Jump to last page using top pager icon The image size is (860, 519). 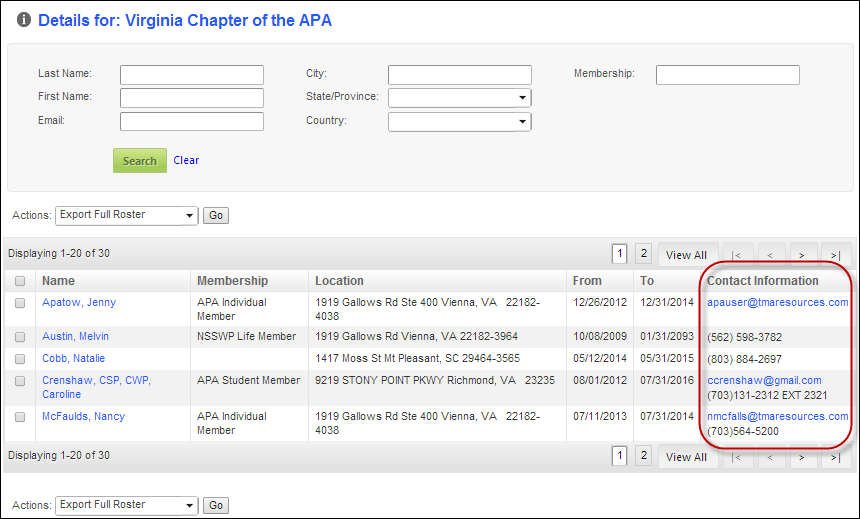coord(835,255)
